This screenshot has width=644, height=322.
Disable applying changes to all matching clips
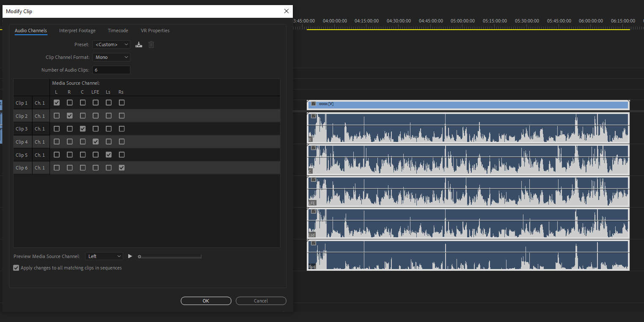pos(16,267)
